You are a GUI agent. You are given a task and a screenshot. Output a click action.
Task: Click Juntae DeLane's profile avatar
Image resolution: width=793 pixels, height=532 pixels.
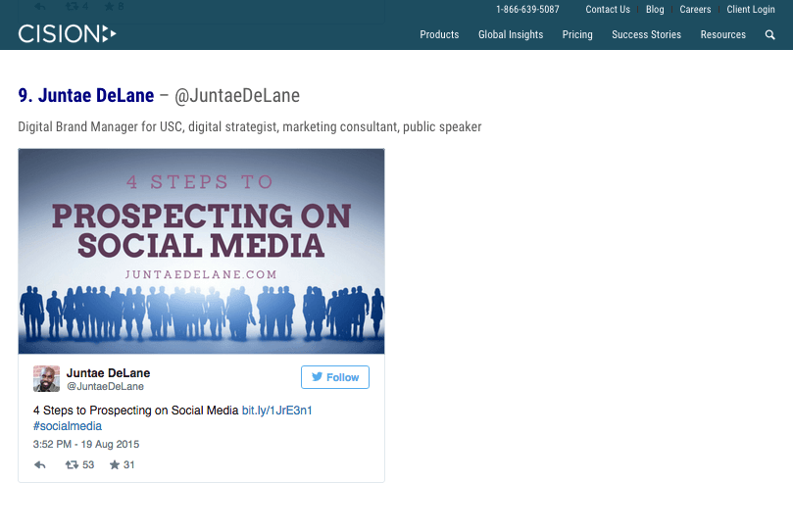[46, 379]
